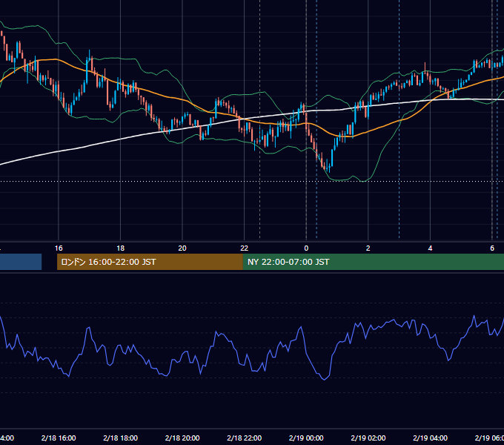Click the hour label 20 on the price chart axis
The width and height of the screenshot is (504, 445).
[182, 248]
